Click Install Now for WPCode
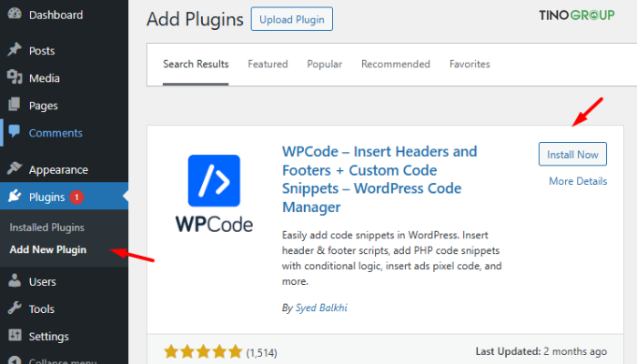This screenshot has width=637, height=364. [572, 154]
